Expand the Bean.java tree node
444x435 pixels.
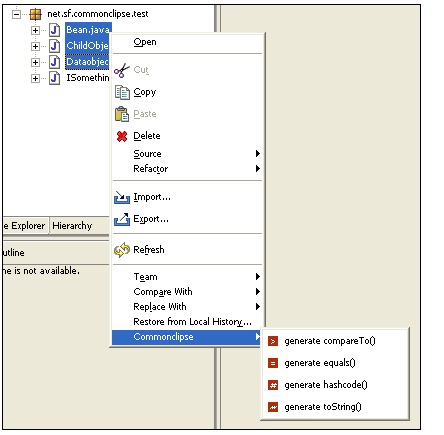(x=35, y=30)
